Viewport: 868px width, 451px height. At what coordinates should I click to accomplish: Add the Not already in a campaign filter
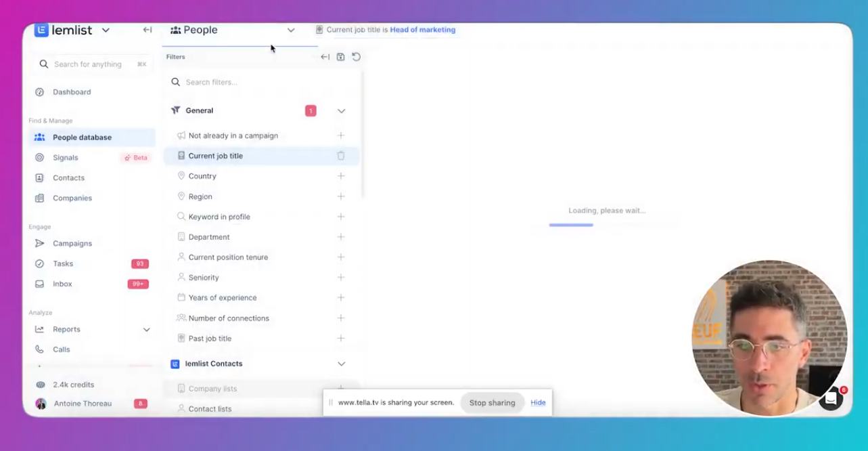(x=341, y=136)
